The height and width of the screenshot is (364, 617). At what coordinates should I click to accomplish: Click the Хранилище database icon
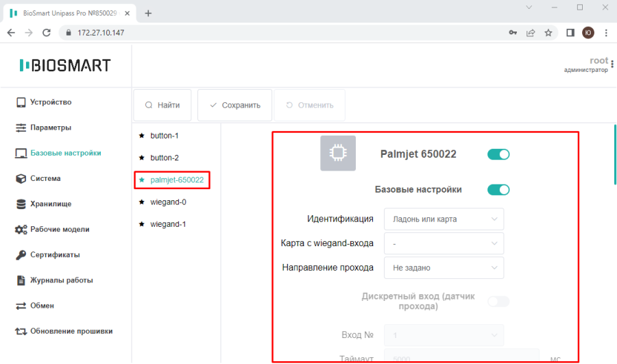(21, 204)
